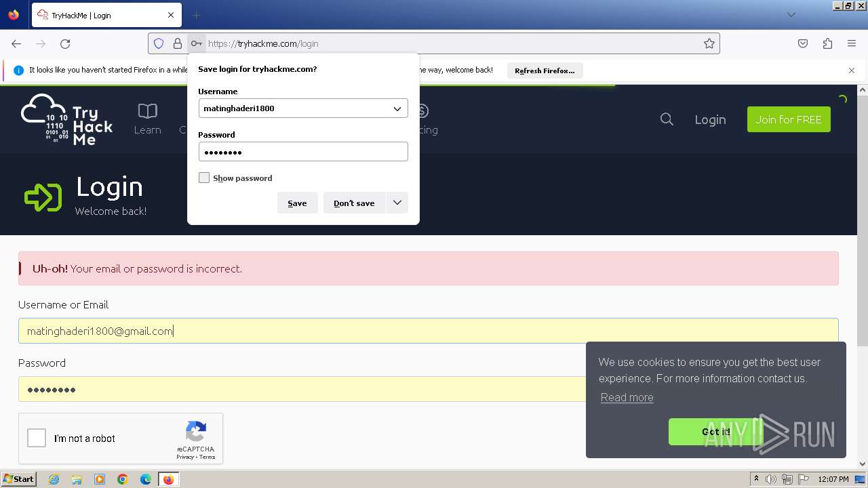This screenshot has height=488, width=868.
Task: Show site security padlock info
Action: point(178,43)
